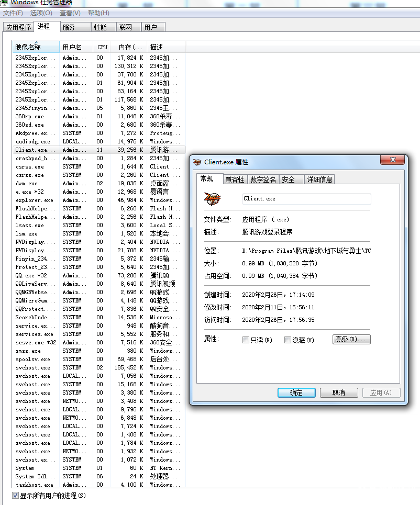The height and width of the screenshot is (505, 420).
Task: Tick the 只读 (read-only) checkbox
Action: point(246,340)
